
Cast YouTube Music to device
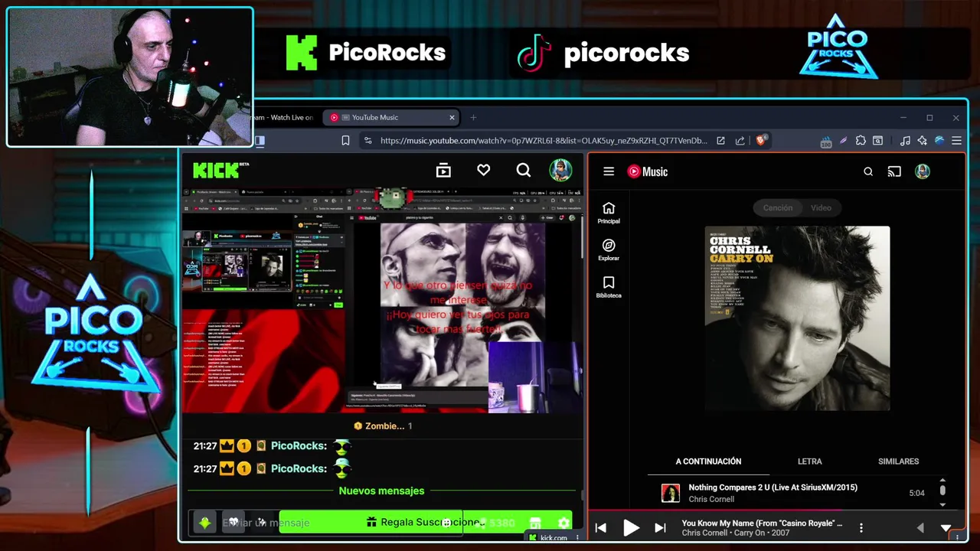point(894,171)
